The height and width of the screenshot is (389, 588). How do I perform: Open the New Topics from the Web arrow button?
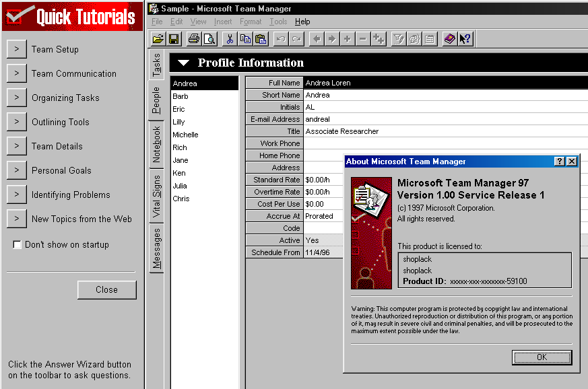tap(16, 219)
